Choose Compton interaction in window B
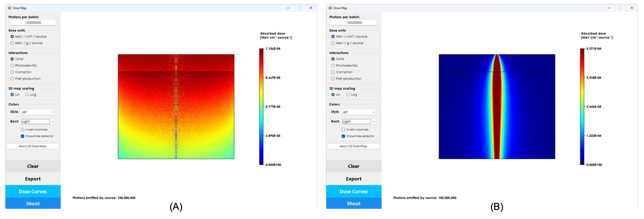This screenshot has height=219, width=644. tap(342, 72)
